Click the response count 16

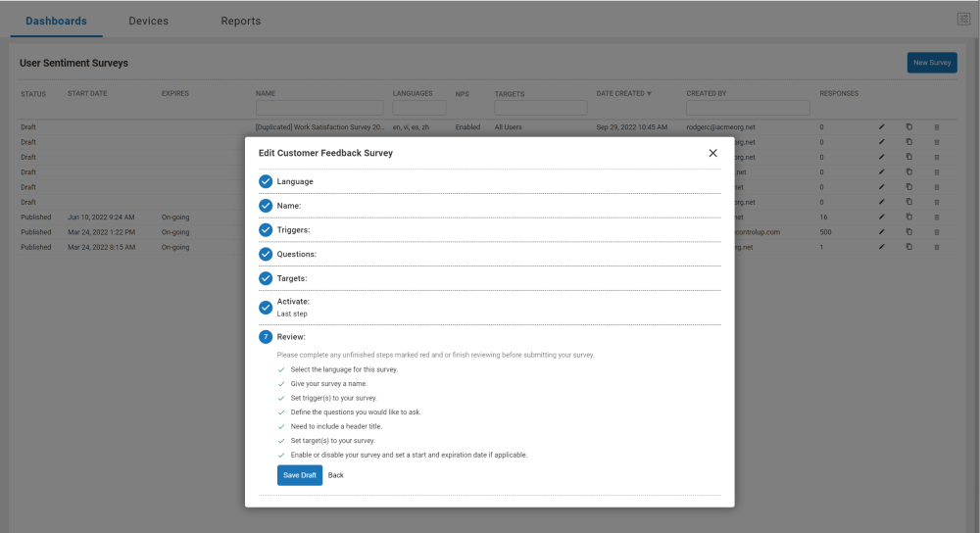click(x=824, y=217)
